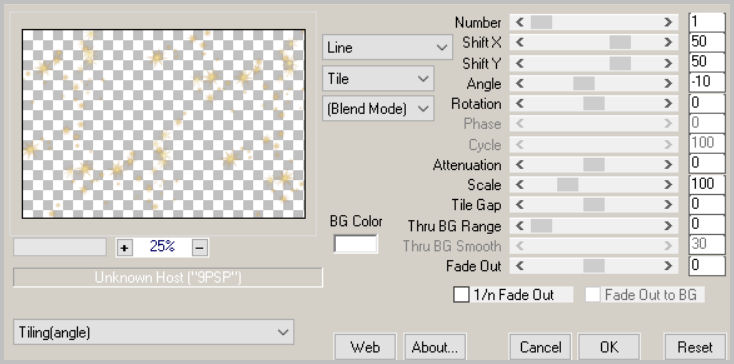Open the About dialog

coord(434,347)
